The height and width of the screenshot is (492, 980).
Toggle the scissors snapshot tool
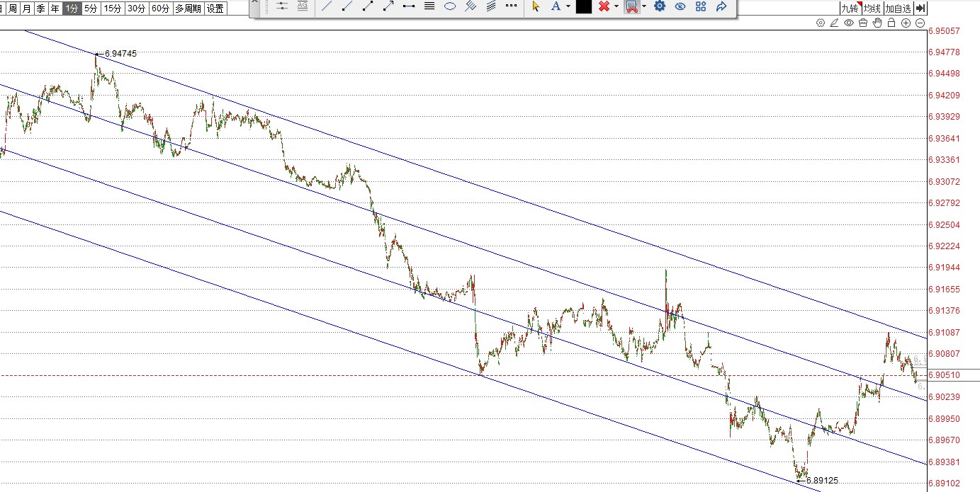tap(631, 6)
